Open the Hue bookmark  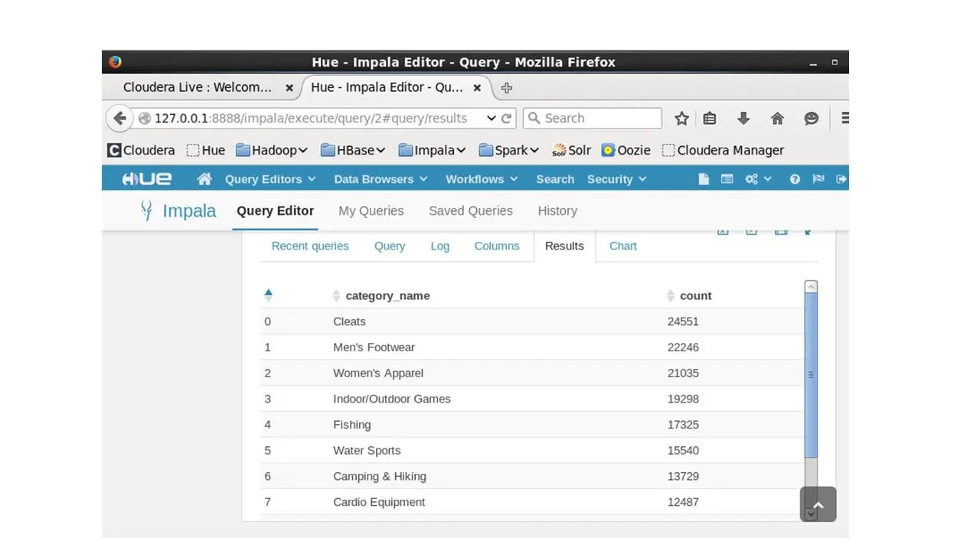click(206, 150)
